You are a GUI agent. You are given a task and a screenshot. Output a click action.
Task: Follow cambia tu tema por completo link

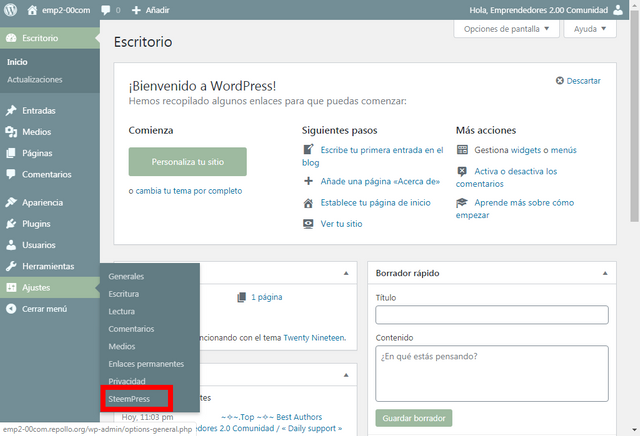(189, 191)
